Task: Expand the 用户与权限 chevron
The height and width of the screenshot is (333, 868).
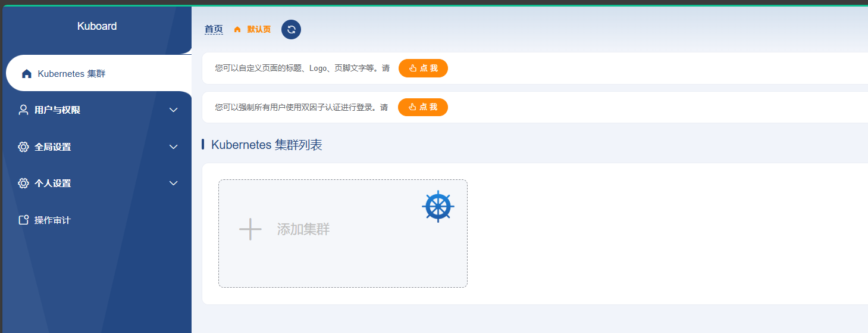Action: 174,110
